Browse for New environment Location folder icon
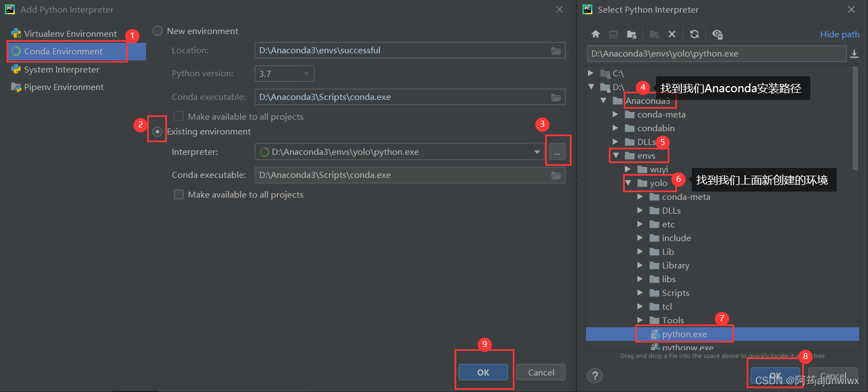The image size is (868, 392). 556,51
